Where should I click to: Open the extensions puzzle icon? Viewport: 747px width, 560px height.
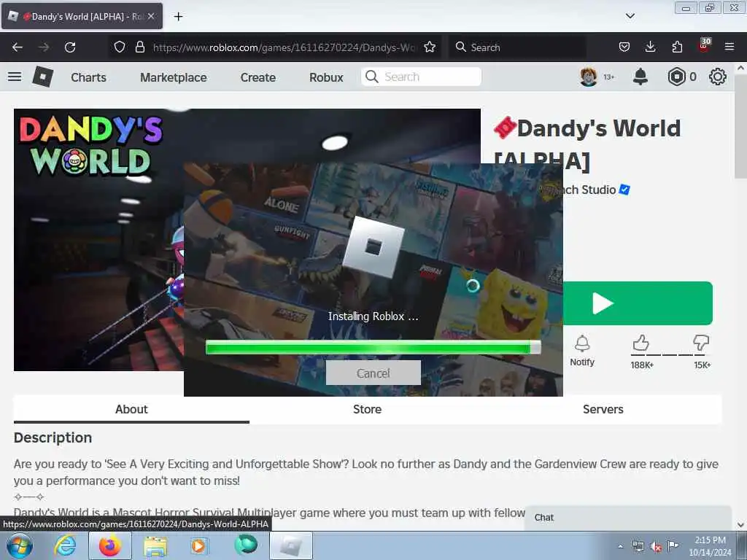click(677, 47)
